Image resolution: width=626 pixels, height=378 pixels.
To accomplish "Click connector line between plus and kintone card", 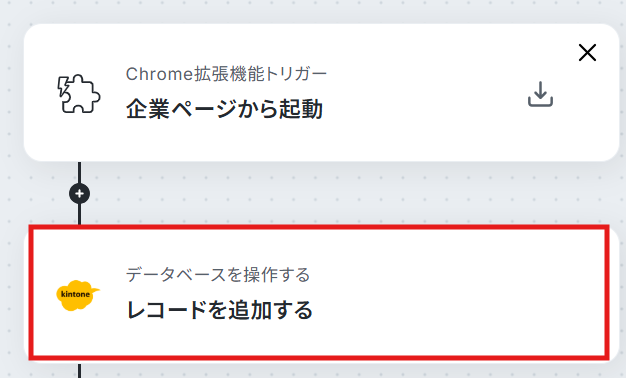I will (x=79, y=214).
